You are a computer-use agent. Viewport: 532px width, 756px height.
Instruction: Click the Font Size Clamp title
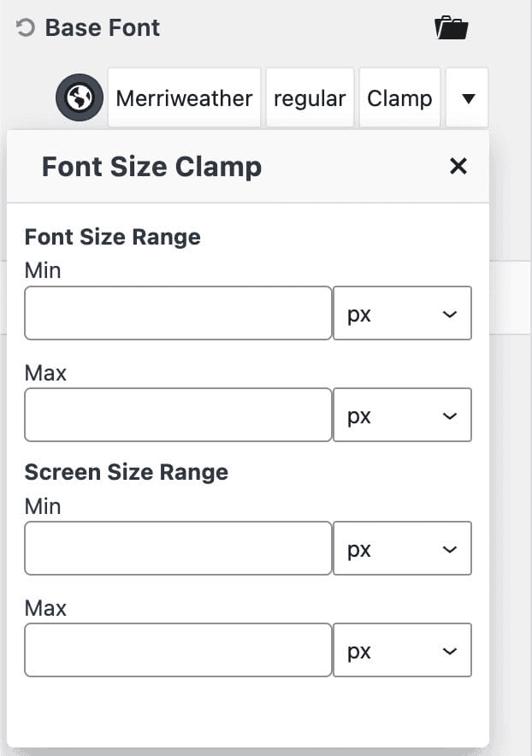[x=151, y=167]
